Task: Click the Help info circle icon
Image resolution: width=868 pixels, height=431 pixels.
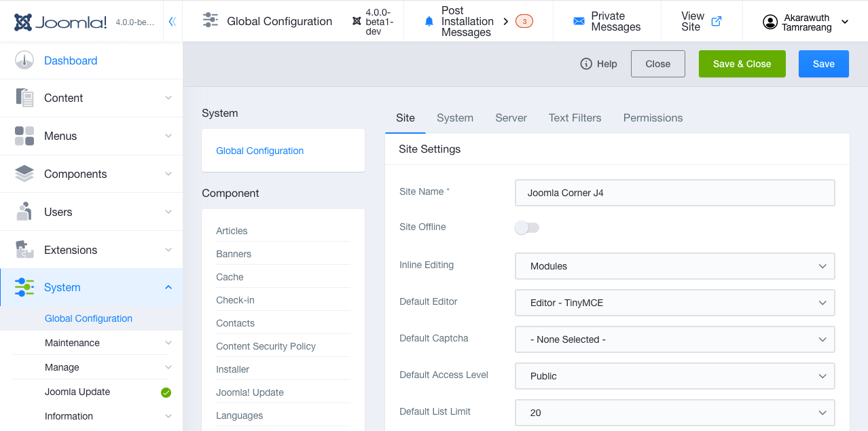Action: pyautogui.click(x=586, y=64)
